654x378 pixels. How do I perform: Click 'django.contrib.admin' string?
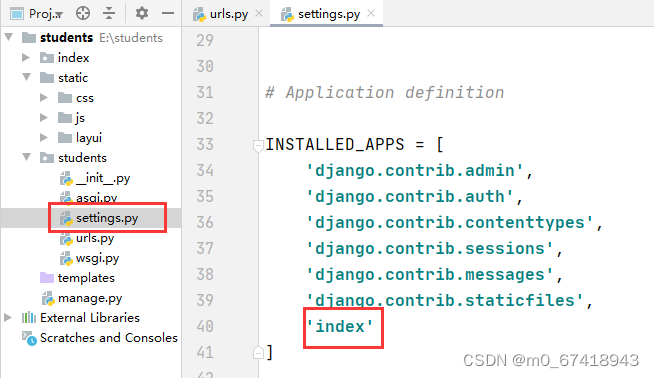pyautogui.click(x=415, y=171)
